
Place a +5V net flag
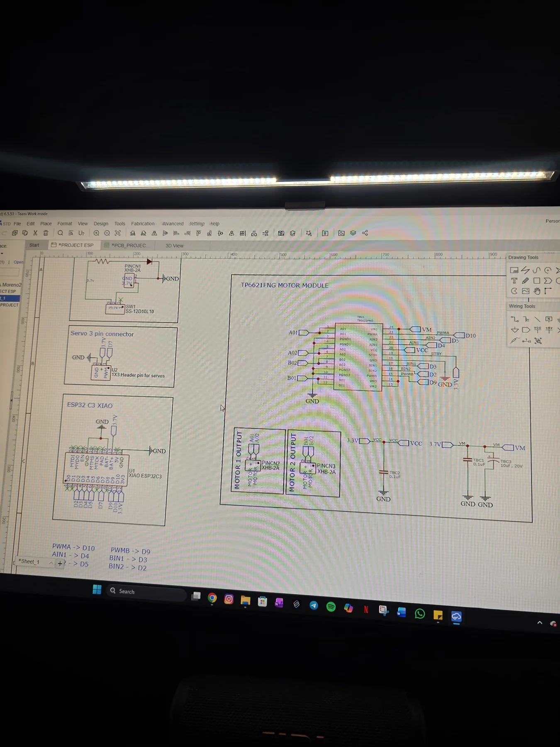(x=549, y=330)
